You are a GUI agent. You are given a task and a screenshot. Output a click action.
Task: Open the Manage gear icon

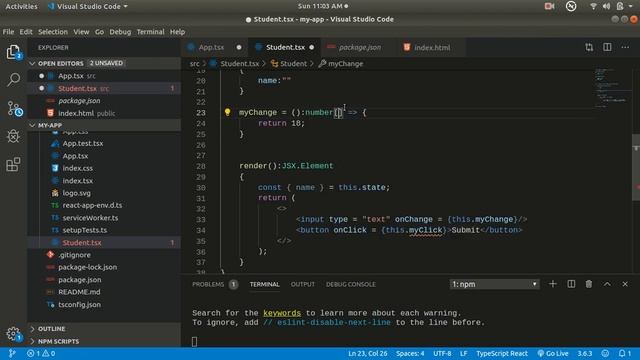tap(13, 334)
